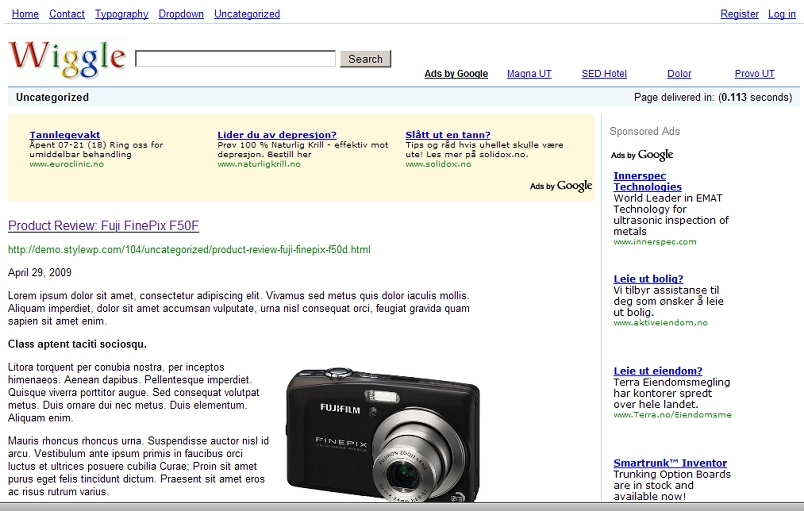Open Smartrunk Inventor sidebar ad
804x511 pixels.
point(670,463)
